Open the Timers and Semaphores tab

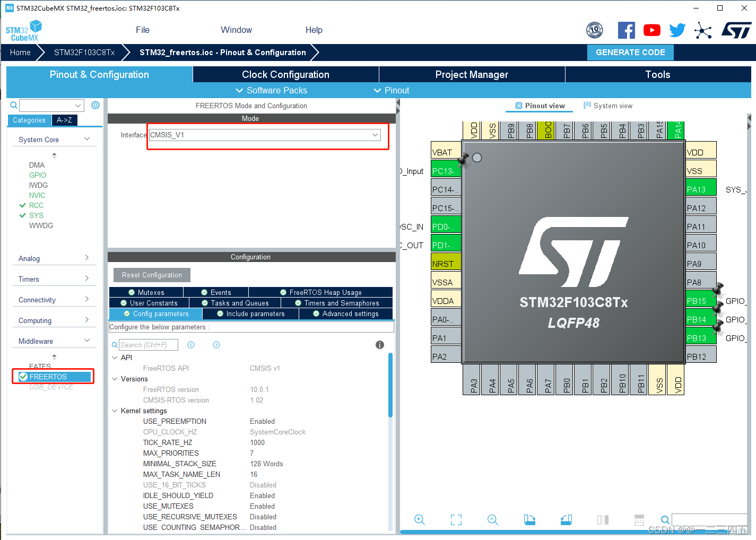pyautogui.click(x=337, y=303)
